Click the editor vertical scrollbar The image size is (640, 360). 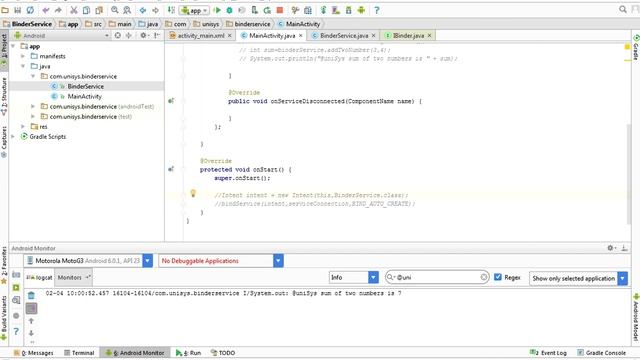pos(629,174)
